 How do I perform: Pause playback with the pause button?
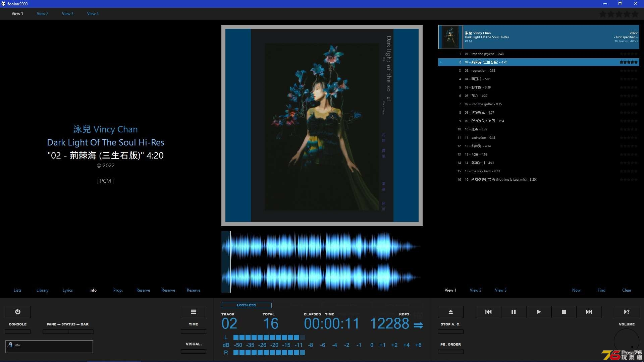point(514,312)
